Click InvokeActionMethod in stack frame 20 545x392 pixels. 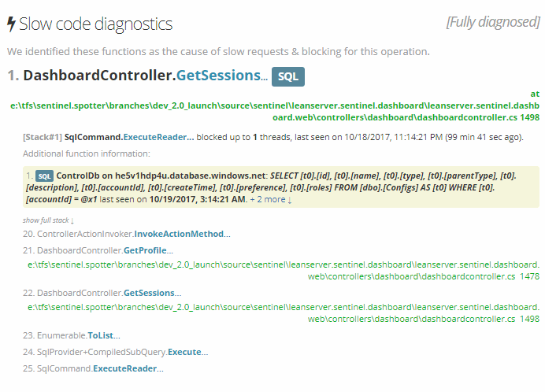click(182, 234)
